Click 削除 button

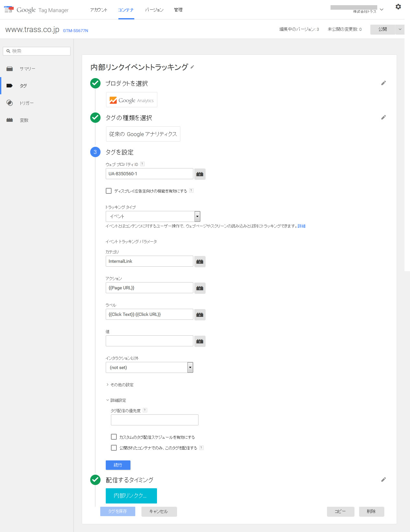pyautogui.click(x=371, y=512)
